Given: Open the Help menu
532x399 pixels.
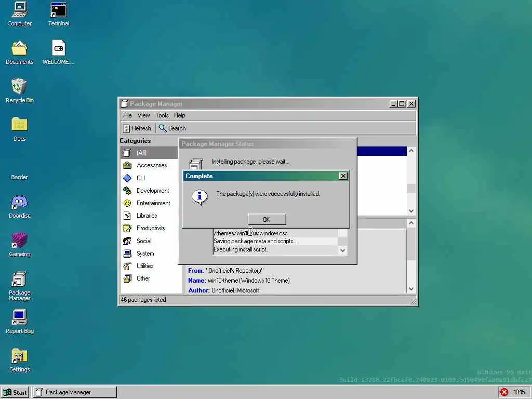Looking at the screenshot, I should coord(179,115).
